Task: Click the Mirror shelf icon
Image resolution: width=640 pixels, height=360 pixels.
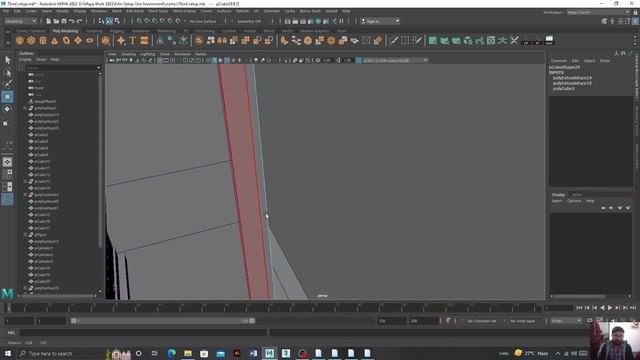Action: [x=222, y=40]
